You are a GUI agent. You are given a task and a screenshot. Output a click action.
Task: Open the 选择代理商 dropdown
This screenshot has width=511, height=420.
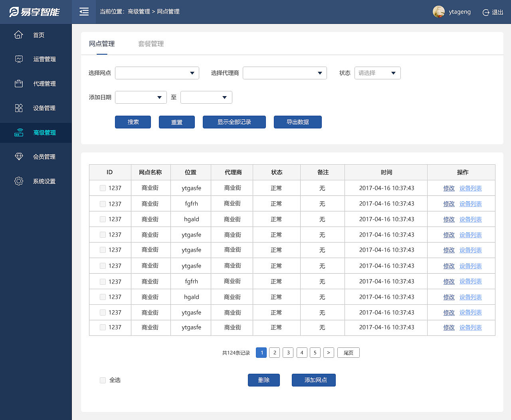pos(285,73)
